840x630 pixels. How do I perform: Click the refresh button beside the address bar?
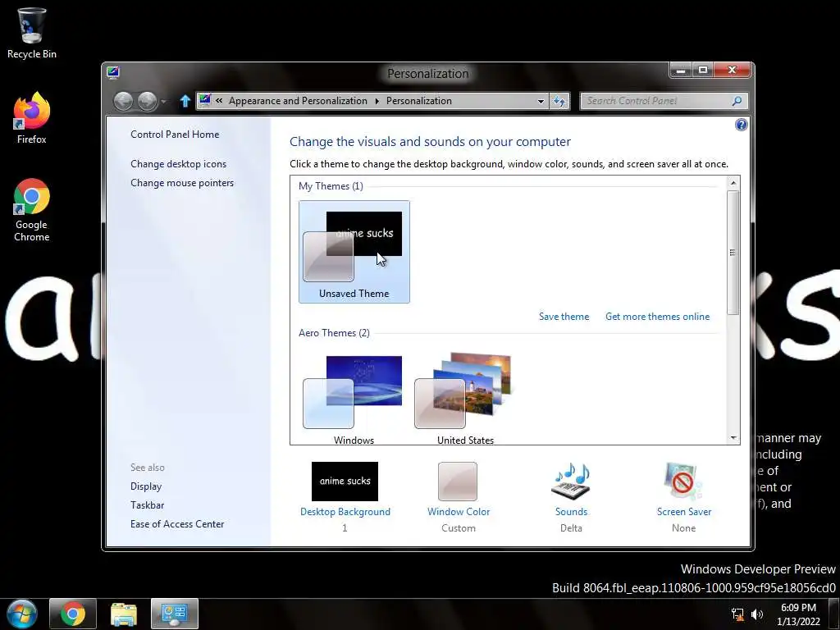[559, 101]
